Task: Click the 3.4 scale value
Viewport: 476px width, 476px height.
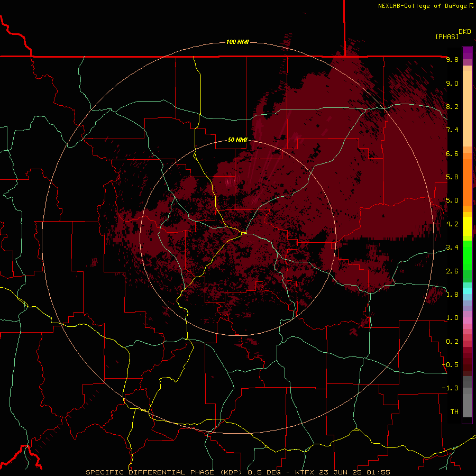Action: click(452, 248)
